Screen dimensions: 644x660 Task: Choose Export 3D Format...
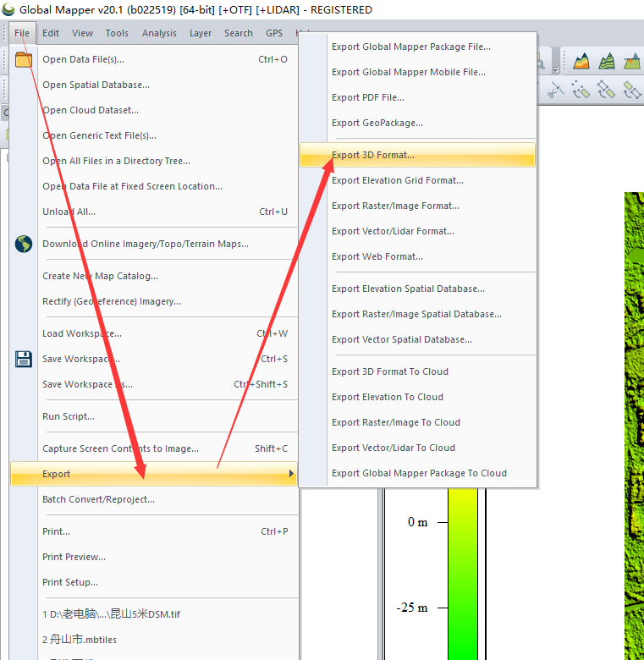coord(417,155)
